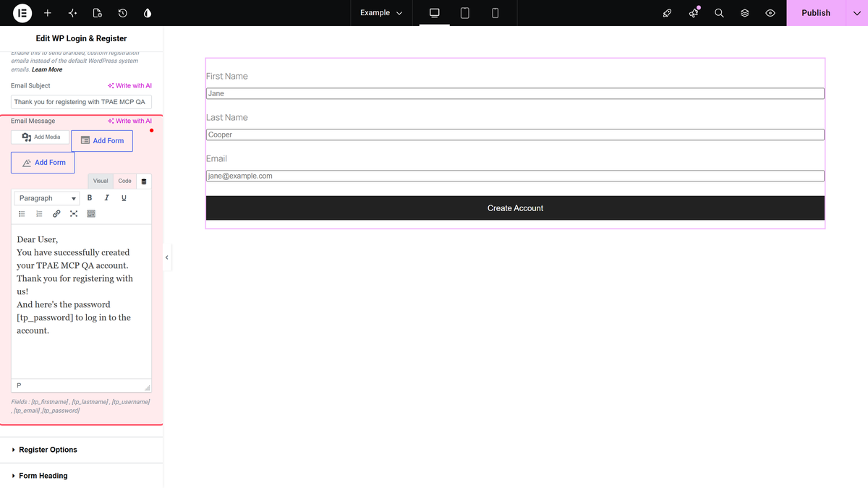Click the Insert link chain icon
The image size is (868, 488).
click(56, 214)
